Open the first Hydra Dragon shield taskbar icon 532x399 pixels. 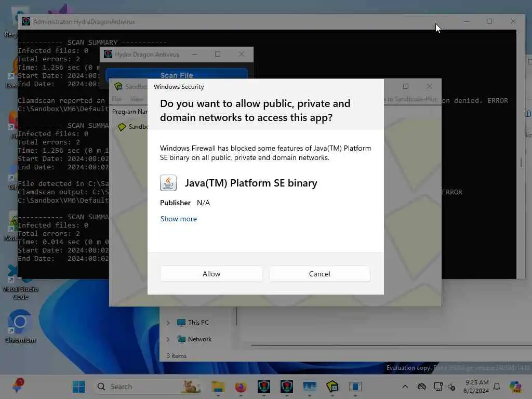pos(263,387)
